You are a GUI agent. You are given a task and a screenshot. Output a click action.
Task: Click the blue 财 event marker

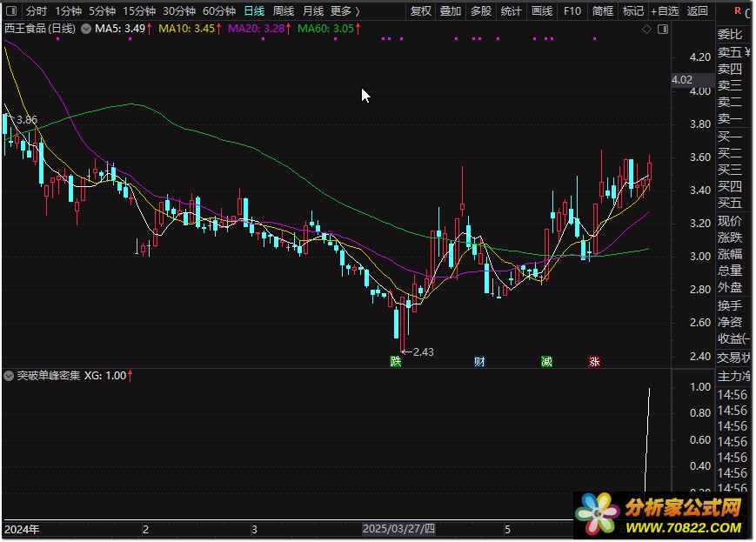pos(479,361)
